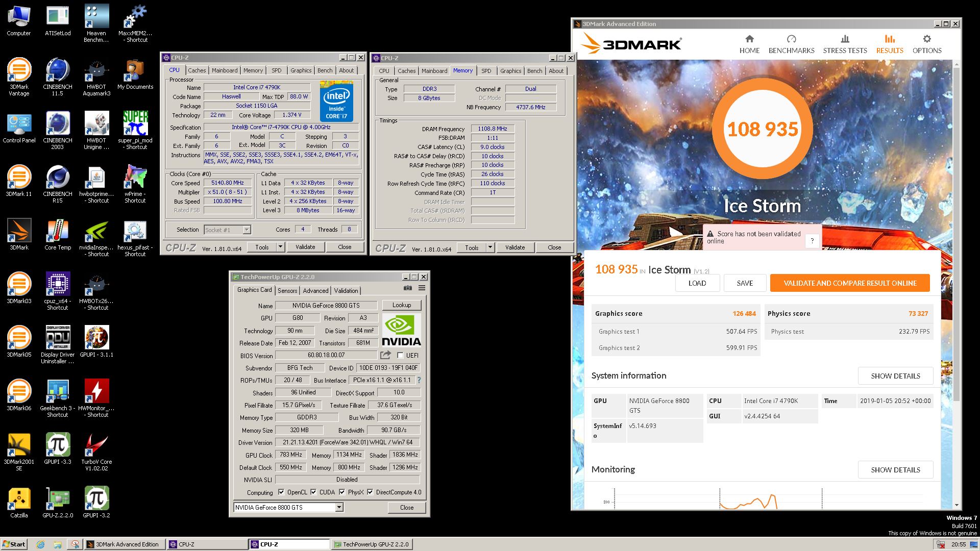Launch TurboV Core V1.02.02
The height and width of the screenshot is (551, 980).
[x=96, y=452]
